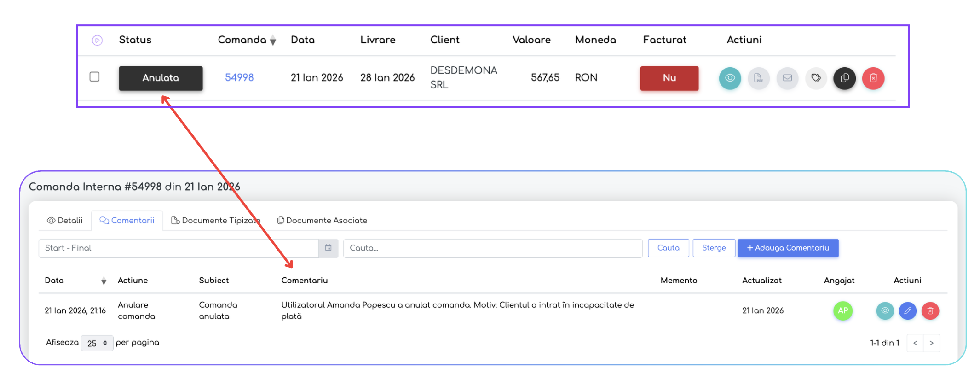
Task: Delete order 54998 using red trash icon
Action: (873, 78)
